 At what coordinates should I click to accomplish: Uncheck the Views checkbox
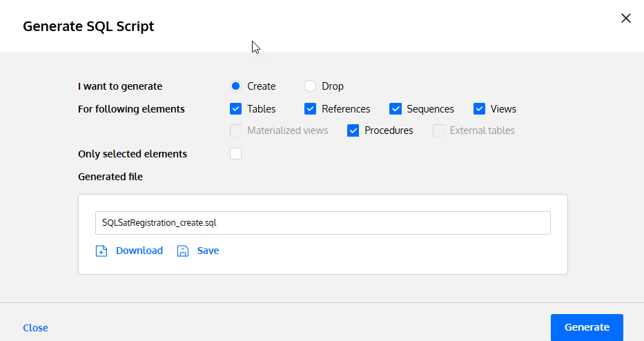click(x=479, y=109)
